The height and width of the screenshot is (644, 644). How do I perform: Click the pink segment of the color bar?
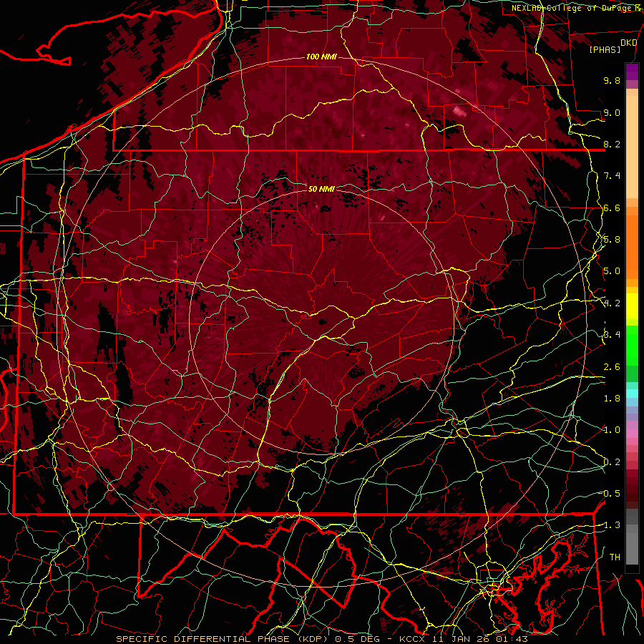point(632,434)
